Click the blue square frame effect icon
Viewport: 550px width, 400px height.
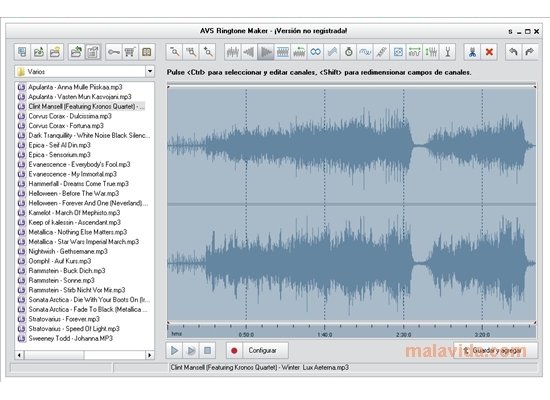[398, 52]
